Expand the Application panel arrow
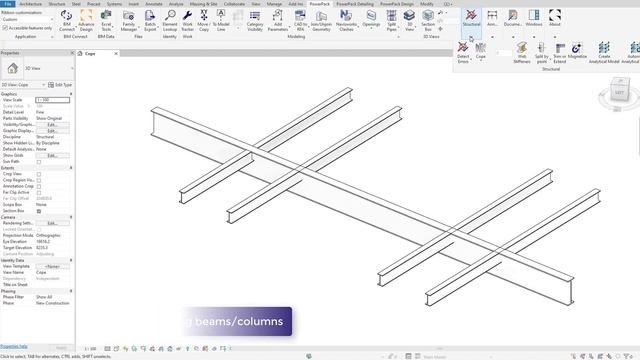 pos(52,37)
